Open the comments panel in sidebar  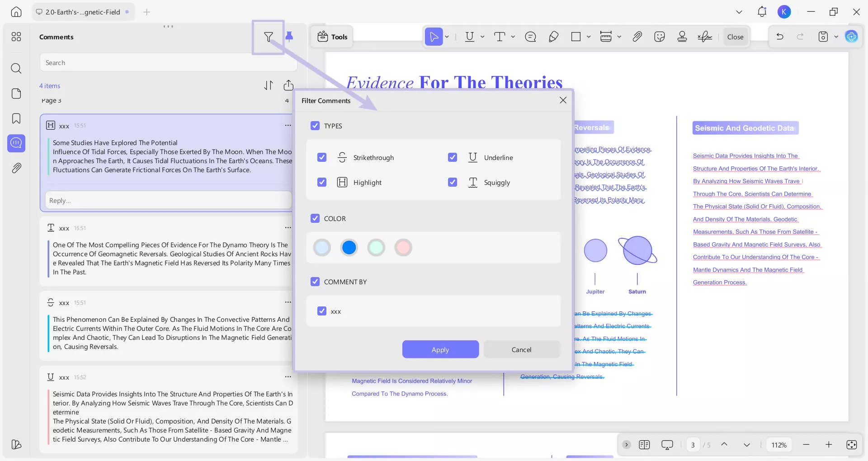(16, 143)
